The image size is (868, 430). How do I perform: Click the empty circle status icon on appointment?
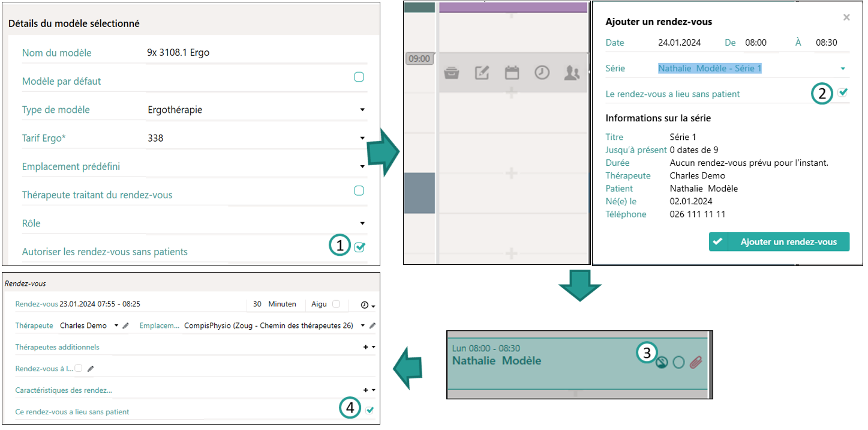coord(678,362)
